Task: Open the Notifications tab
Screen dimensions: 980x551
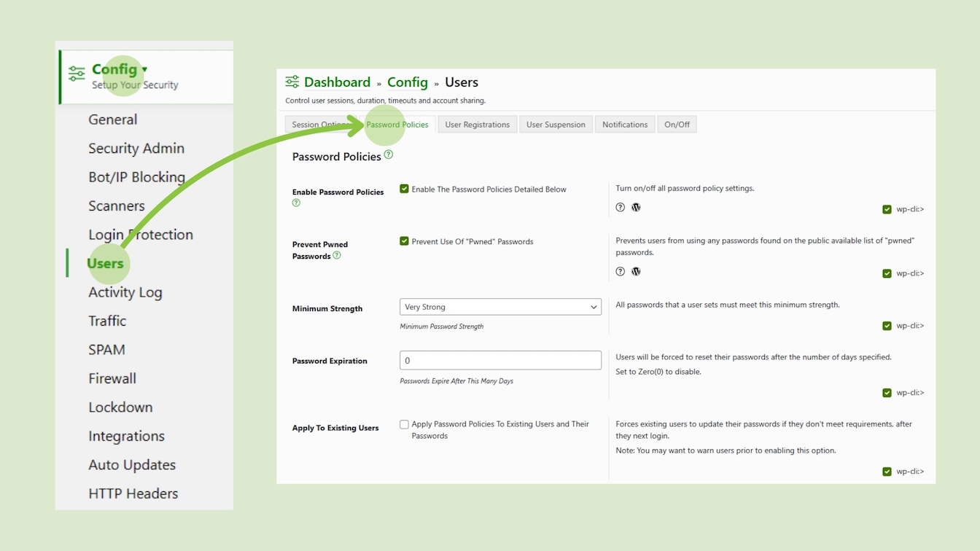Action: point(624,124)
